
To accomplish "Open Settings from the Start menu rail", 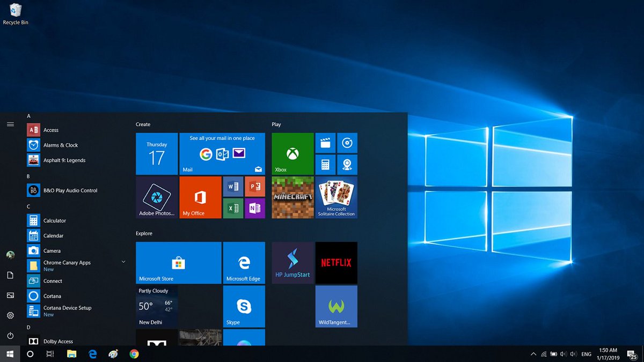I will coord(10,315).
